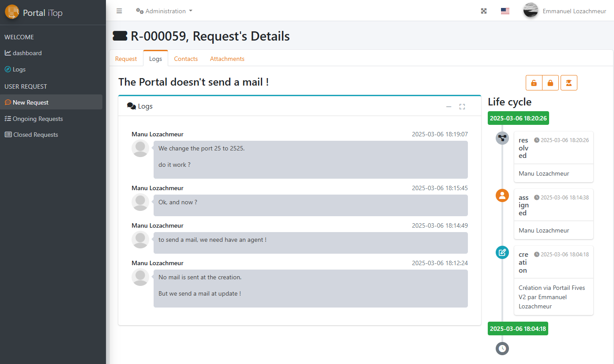Collapse the Logs panel
Screen dimensions: 614x364
(448, 106)
